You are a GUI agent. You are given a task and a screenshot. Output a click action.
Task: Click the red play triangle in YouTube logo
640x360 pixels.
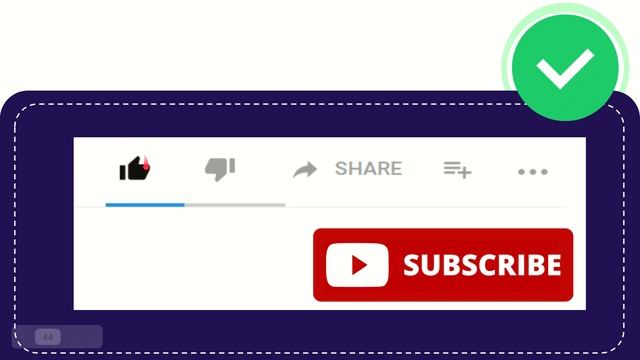[359, 265]
